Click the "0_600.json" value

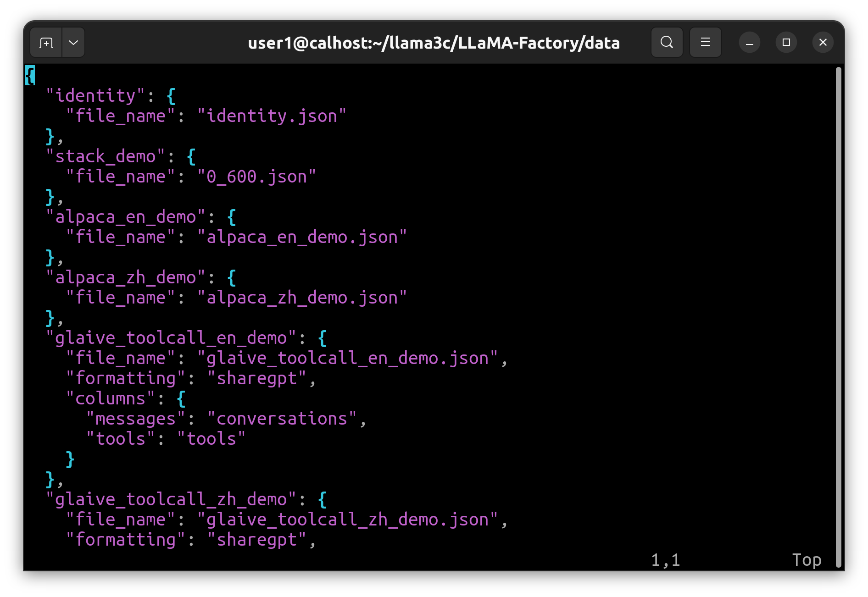tap(256, 177)
